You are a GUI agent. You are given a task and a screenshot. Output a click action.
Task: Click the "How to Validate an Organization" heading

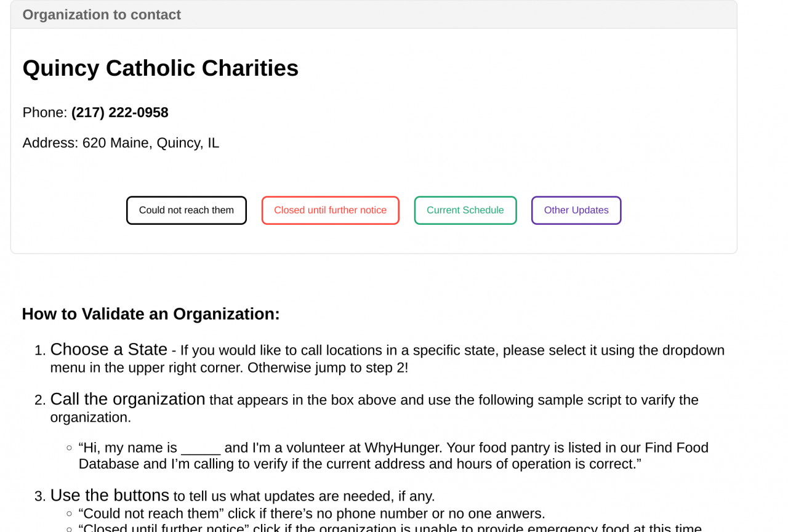(x=151, y=314)
